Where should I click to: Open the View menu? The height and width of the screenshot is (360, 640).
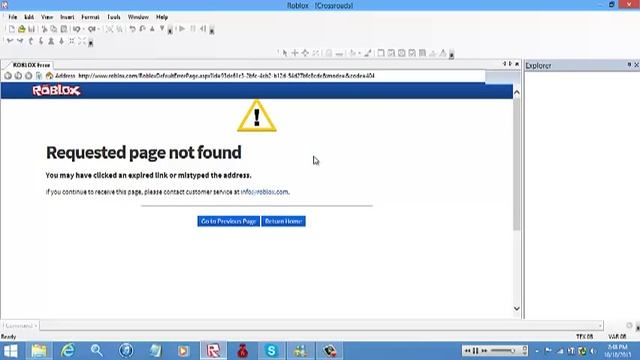[x=47, y=17]
